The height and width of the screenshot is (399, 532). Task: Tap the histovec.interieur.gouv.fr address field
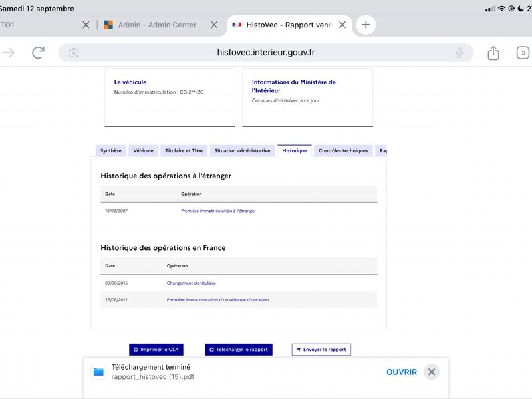(x=265, y=53)
